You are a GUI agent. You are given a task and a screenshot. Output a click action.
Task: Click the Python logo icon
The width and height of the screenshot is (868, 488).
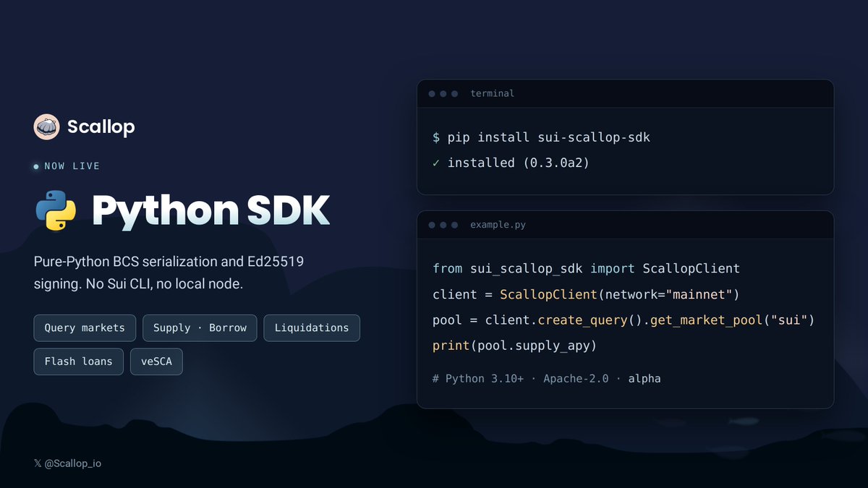click(x=56, y=210)
